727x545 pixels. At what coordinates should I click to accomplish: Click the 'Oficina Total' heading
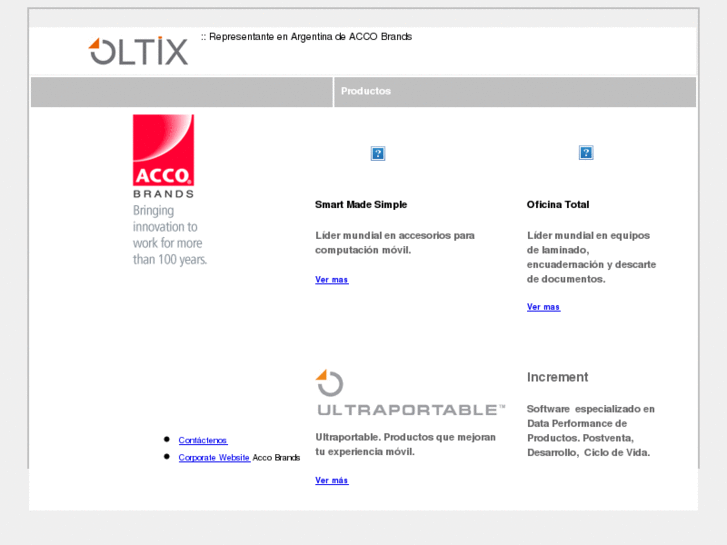pos(558,205)
